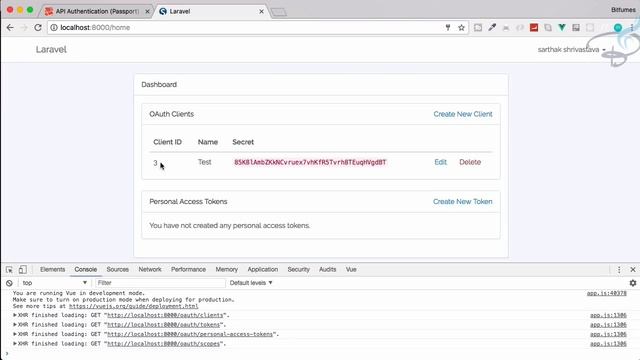Open app.js:40378 source link
Screen dimensions: 640x360
(x=607, y=293)
